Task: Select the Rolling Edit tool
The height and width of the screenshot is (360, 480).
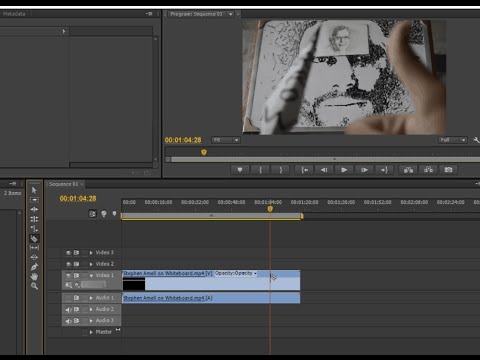Action: [34, 219]
